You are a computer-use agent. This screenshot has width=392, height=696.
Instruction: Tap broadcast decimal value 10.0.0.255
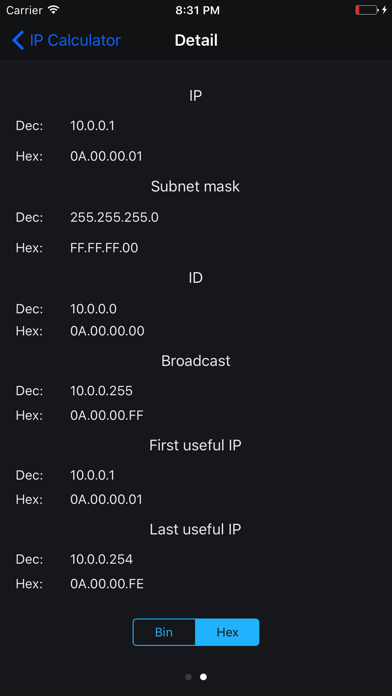101,391
